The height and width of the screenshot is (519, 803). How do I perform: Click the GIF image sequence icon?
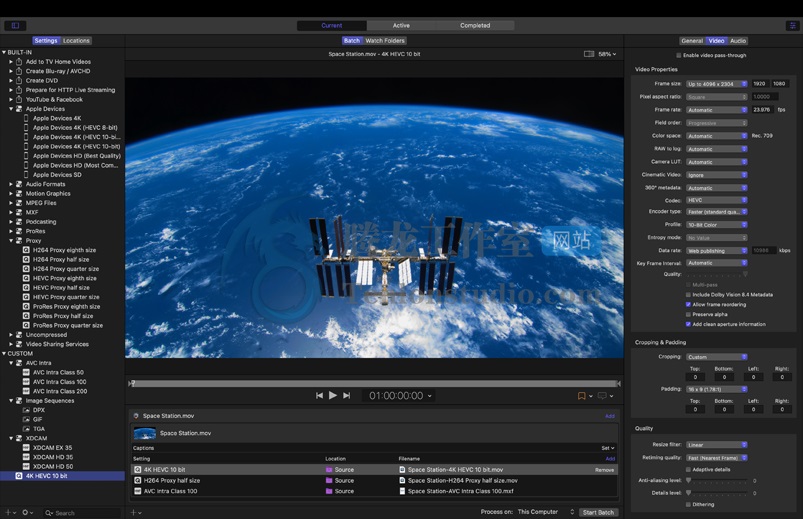(x=26, y=419)
